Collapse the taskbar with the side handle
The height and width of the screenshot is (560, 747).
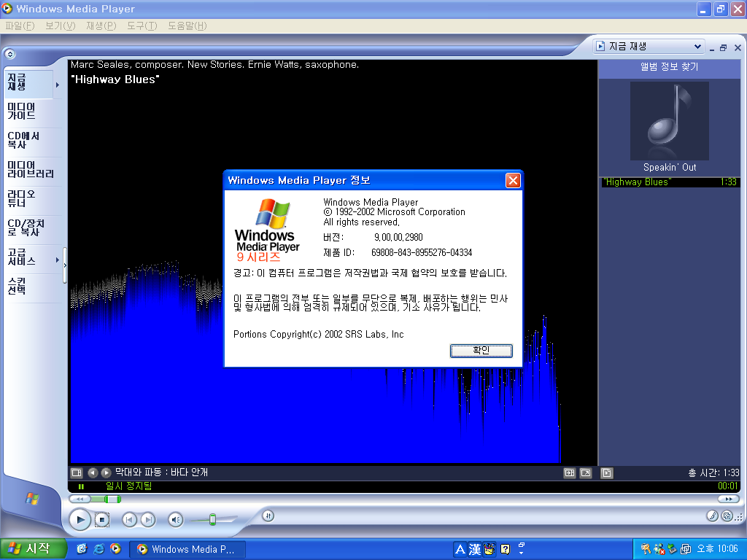65,265
